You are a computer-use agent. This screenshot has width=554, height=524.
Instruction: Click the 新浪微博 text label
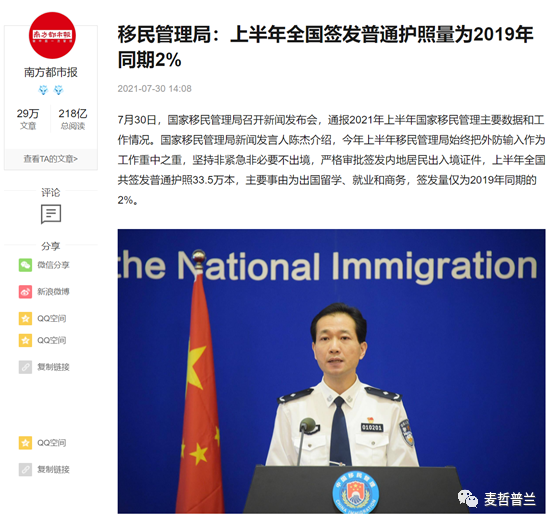coord(53,292)
